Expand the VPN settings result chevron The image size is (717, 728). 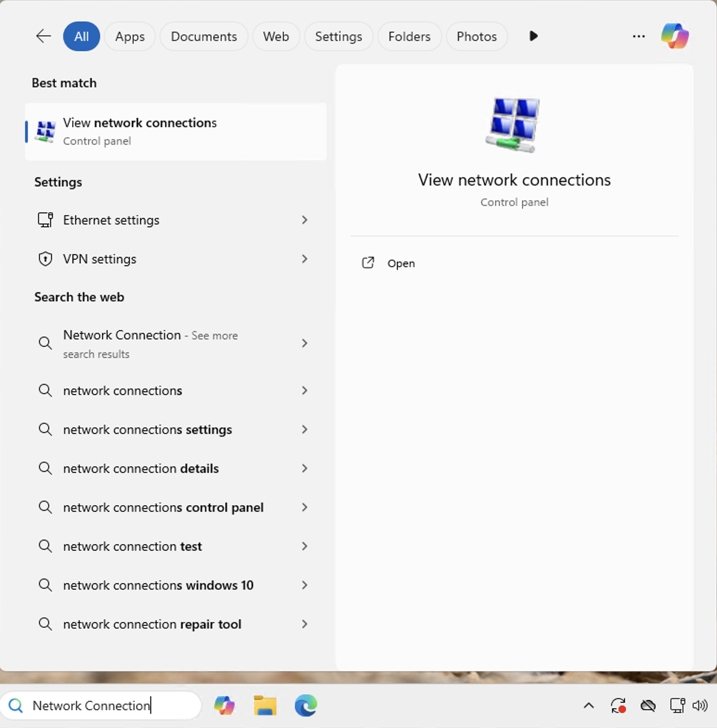pos(304,259)
